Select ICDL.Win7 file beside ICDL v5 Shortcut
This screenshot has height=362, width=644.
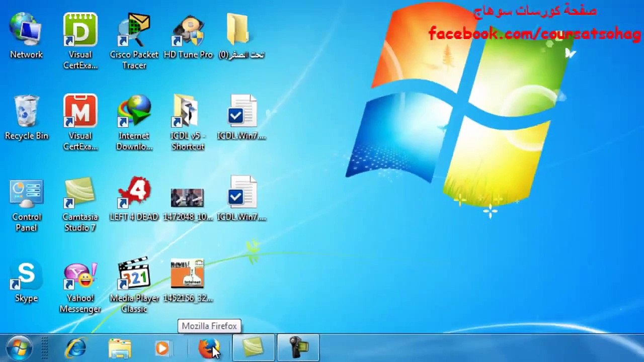(242, 117)
